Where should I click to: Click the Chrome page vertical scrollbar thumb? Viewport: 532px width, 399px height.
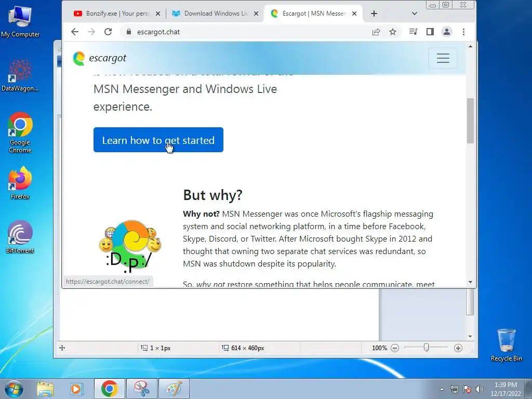click(x=470, y=121)
